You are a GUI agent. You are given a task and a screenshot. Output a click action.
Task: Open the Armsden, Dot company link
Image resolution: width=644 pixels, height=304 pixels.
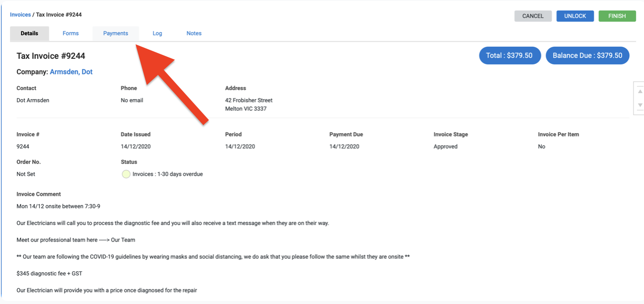pyautogui.click(x=71, y=72)
